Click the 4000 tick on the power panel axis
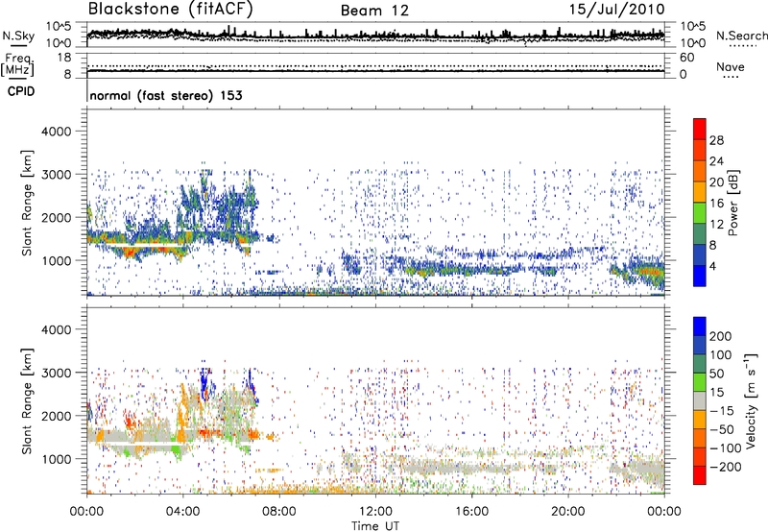 (x=56, y=132)
